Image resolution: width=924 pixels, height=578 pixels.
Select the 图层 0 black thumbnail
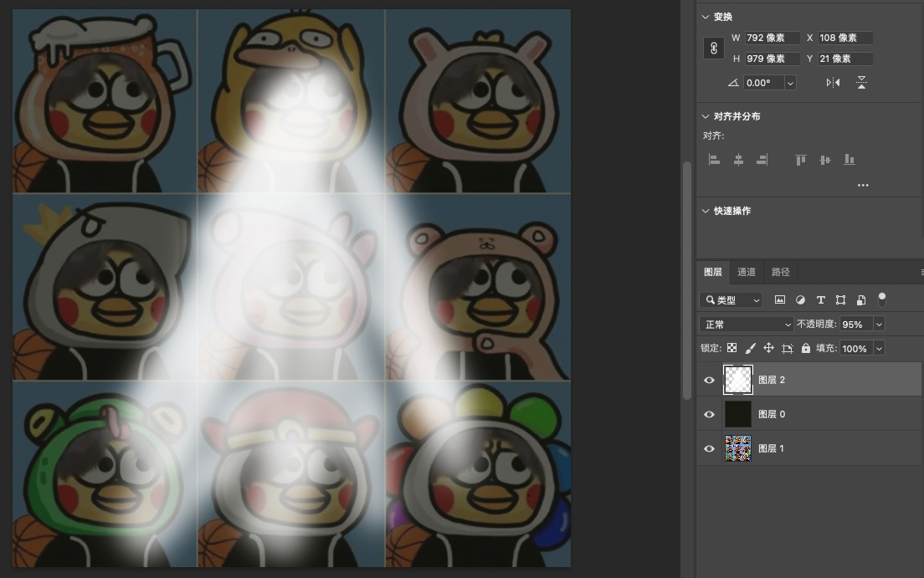(738, 414)
